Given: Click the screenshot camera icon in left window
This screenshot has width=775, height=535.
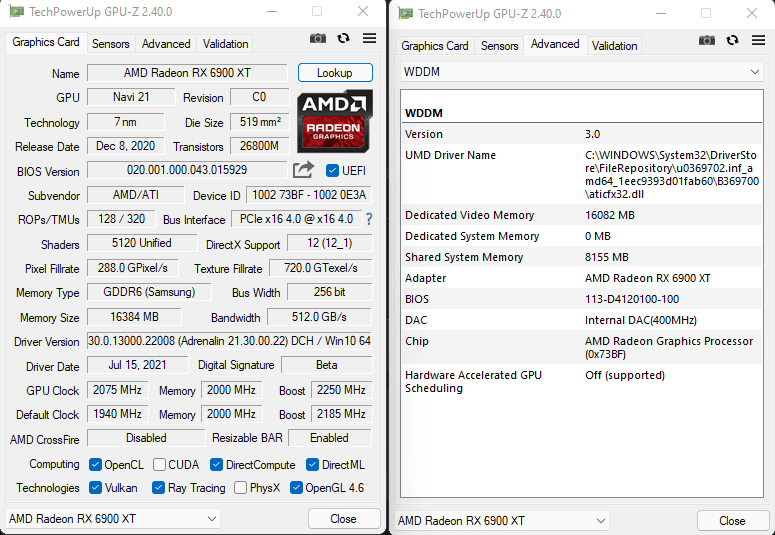Looking at the screenshot, I should pyautogui.click(x=318, y=38).
